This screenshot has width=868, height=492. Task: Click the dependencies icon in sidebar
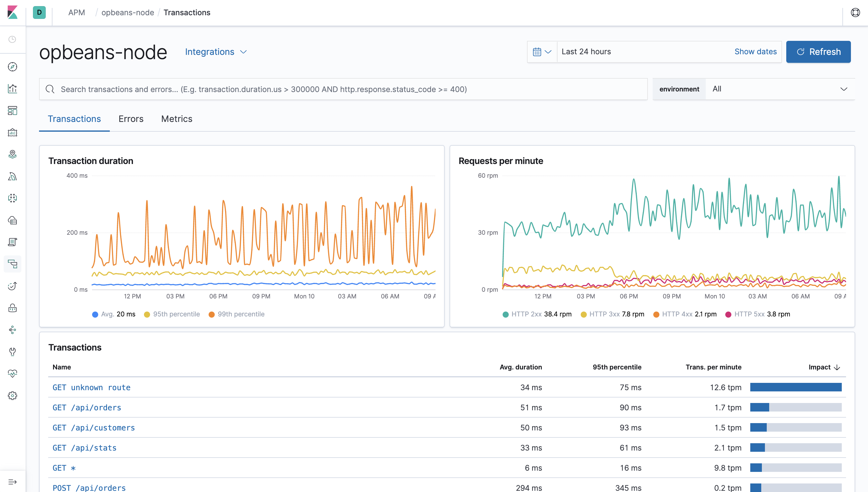point(13,330)
